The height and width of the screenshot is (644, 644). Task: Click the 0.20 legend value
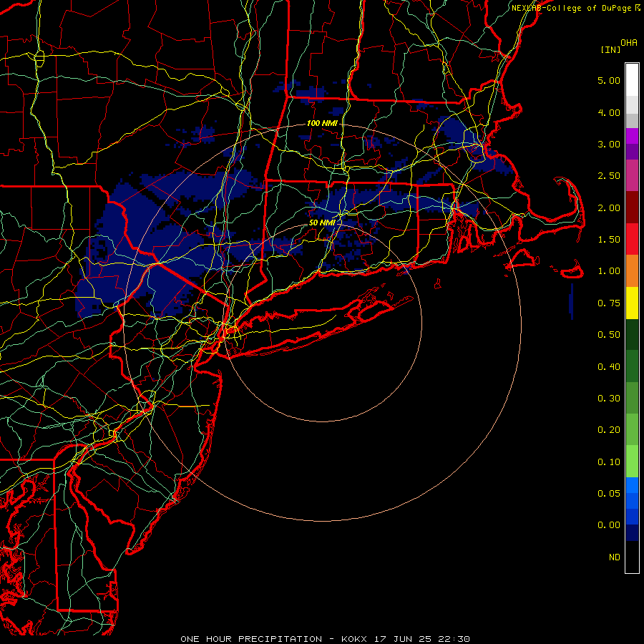(609, 430)
